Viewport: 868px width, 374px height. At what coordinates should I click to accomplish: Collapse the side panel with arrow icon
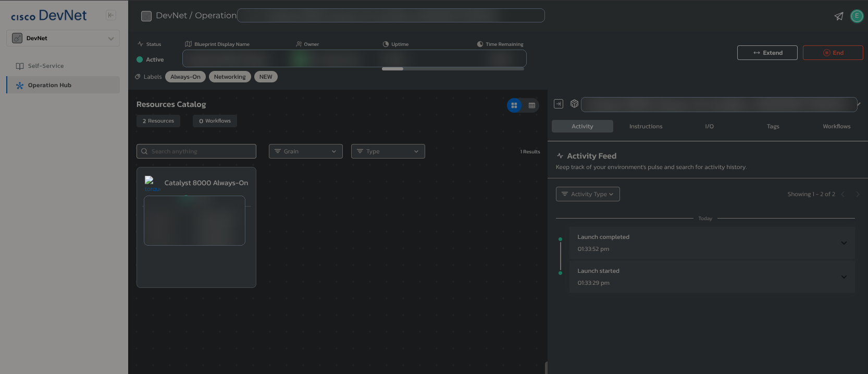pyautogui.click(x=559, y=104)
